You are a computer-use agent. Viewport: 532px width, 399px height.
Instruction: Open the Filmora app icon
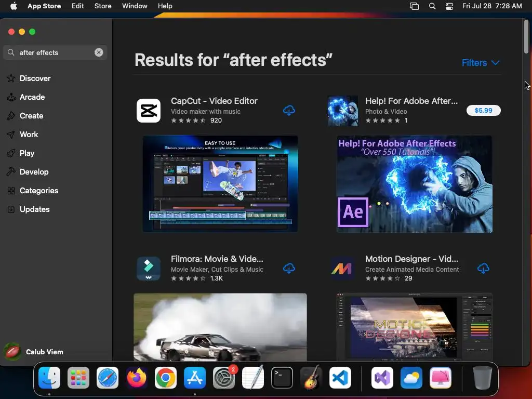pos(148,269)
